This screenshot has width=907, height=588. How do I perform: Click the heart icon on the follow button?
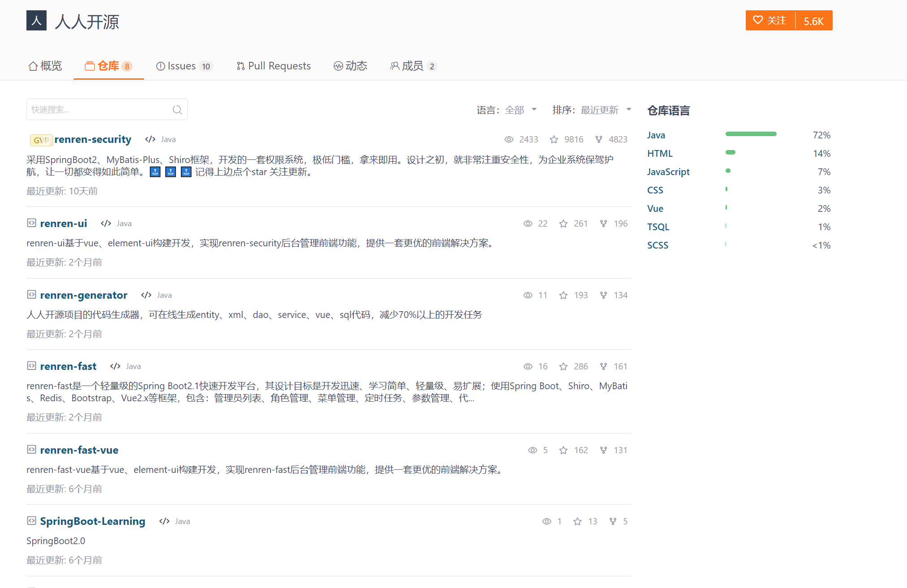click(x=758, y=20)
